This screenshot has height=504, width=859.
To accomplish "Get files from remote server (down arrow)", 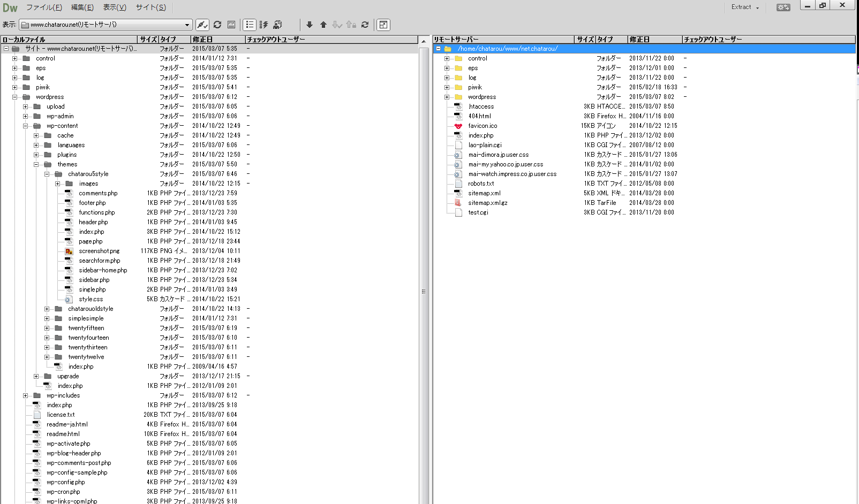I will click(310, 25).
